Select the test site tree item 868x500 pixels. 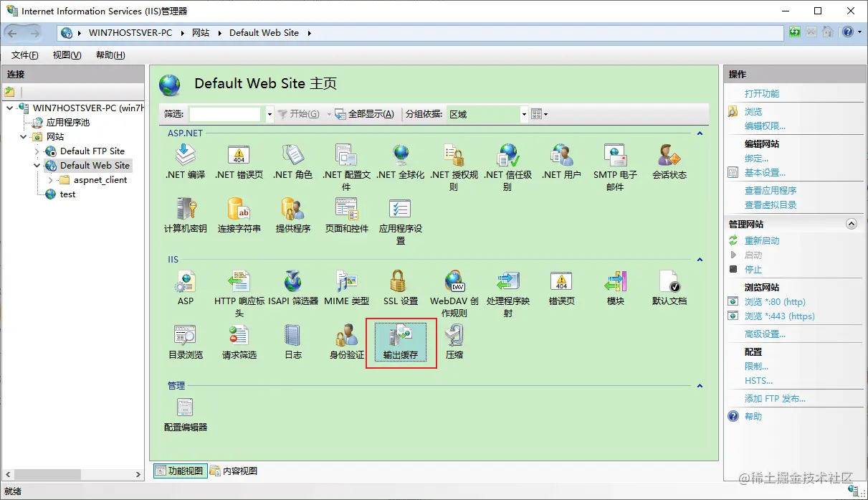tap(67, 194)
